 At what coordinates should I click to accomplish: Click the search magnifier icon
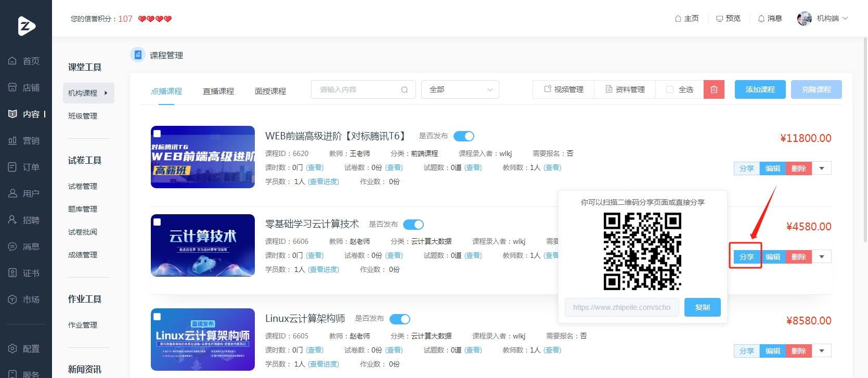pyautogui.click(x=405, y=89)
